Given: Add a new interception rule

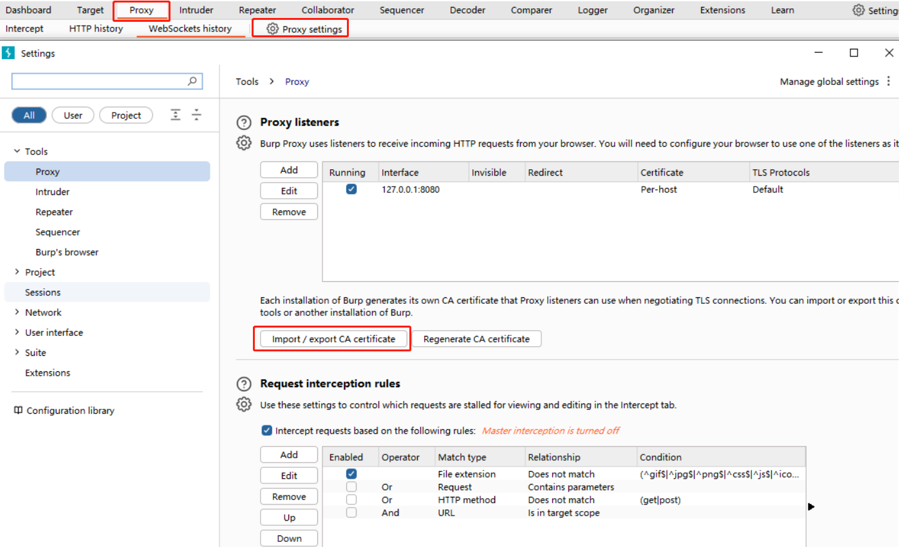Looking at the screenshot, I should coord(289,454).
